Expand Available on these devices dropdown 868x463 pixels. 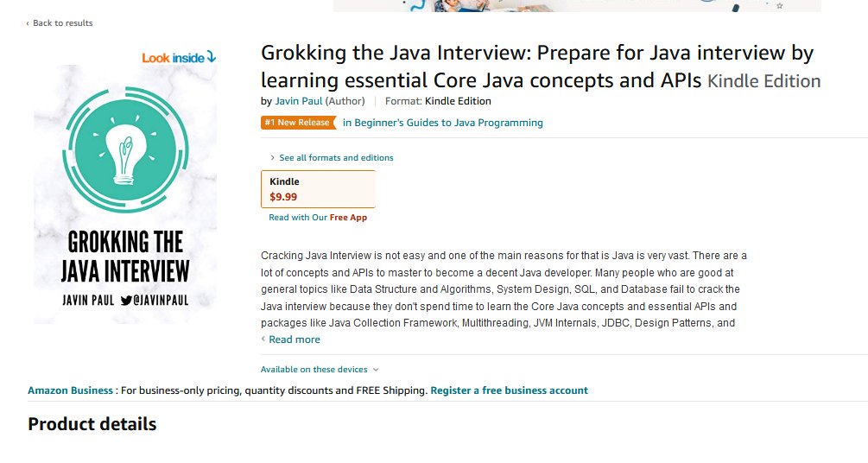click(314, 370)
